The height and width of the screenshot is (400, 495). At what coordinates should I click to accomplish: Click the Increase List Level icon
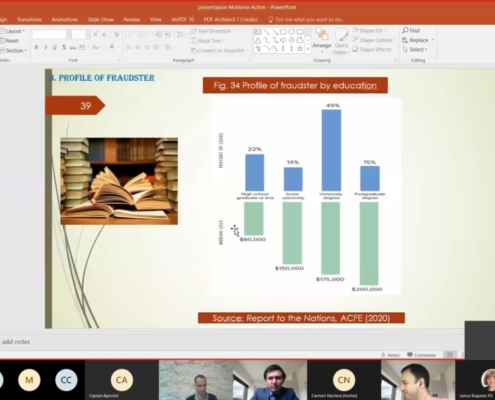tap(168, 34)
